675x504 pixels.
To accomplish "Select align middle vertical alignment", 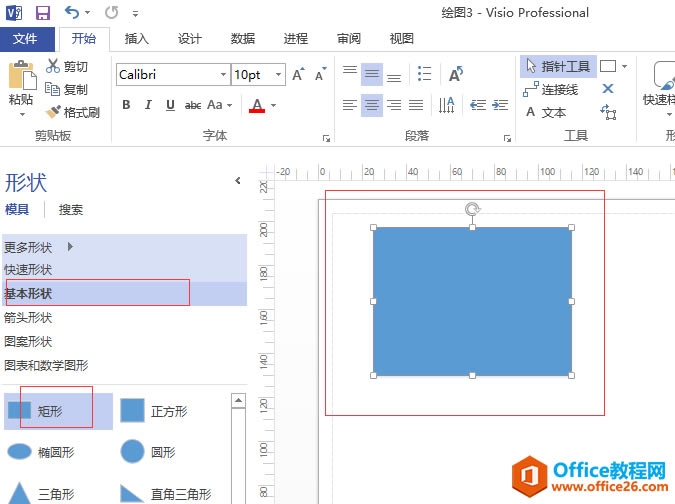I will [372, 73].
